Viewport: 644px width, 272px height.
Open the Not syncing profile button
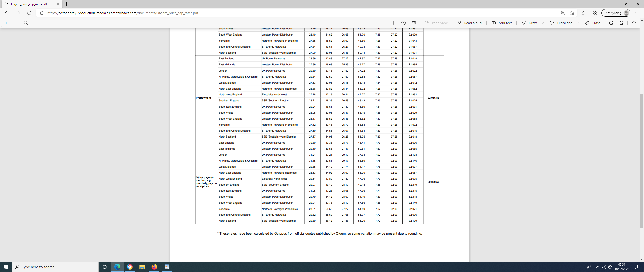616,13
